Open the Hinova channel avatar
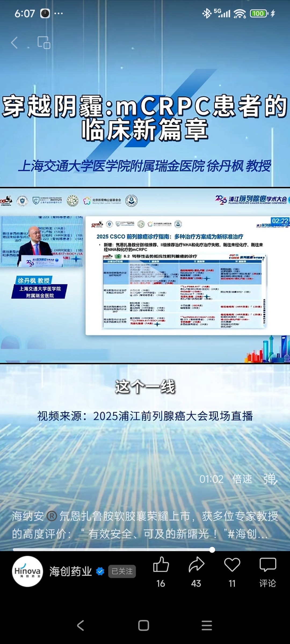Viewport: 290px width, 644px height. tap(27, 571)
